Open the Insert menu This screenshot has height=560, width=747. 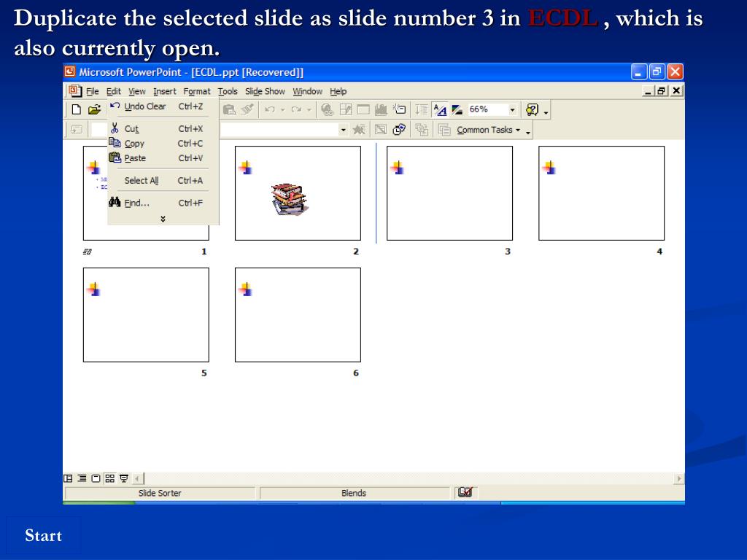point(164,91)
